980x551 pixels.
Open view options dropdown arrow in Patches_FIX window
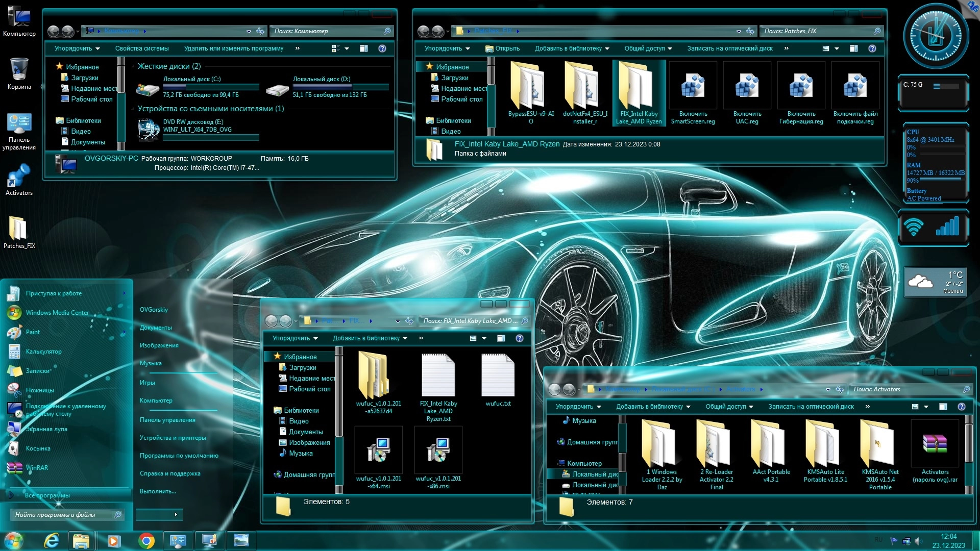click(837, 48)
